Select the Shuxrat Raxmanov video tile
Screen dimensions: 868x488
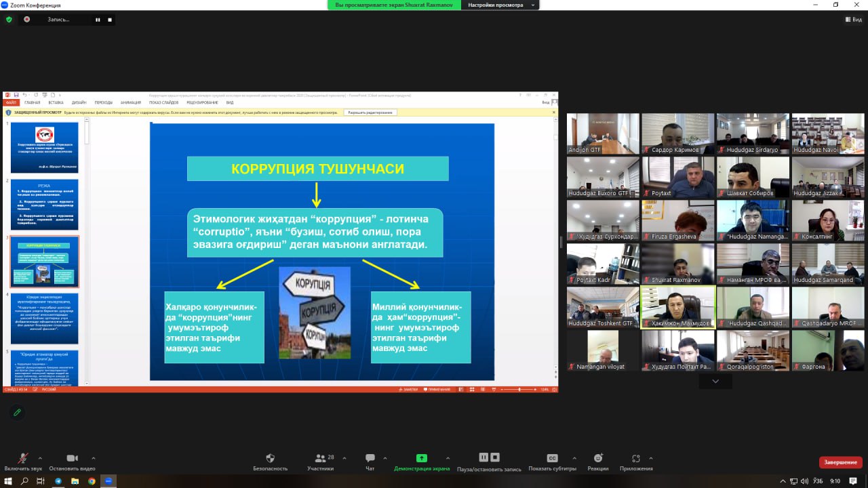pyautogui.click(x=677, y=264)
